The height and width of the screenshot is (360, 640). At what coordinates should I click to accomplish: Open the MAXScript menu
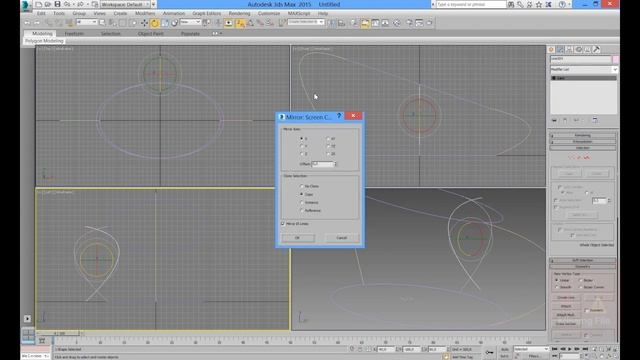pyautogui.click(x=299, y=13)
